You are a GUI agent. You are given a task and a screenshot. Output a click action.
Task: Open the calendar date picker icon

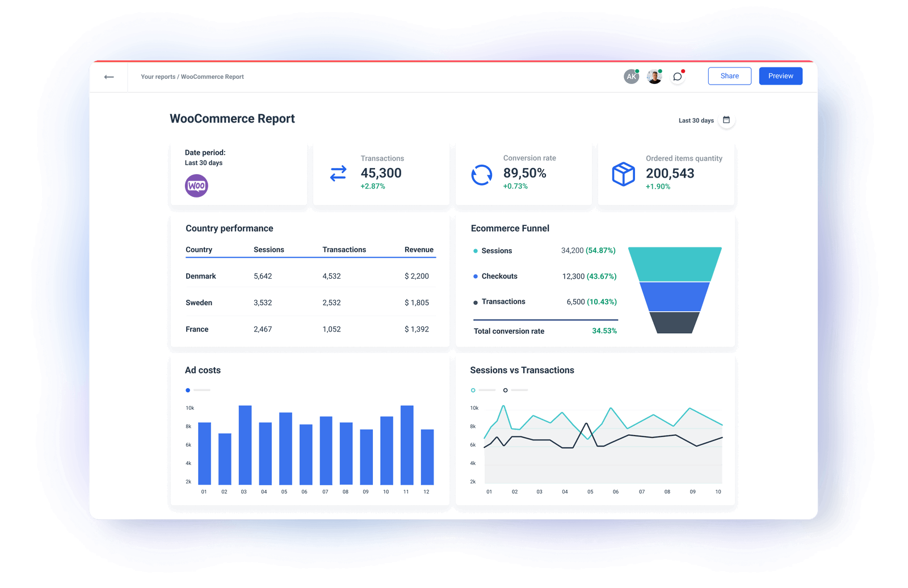point(726,120)
